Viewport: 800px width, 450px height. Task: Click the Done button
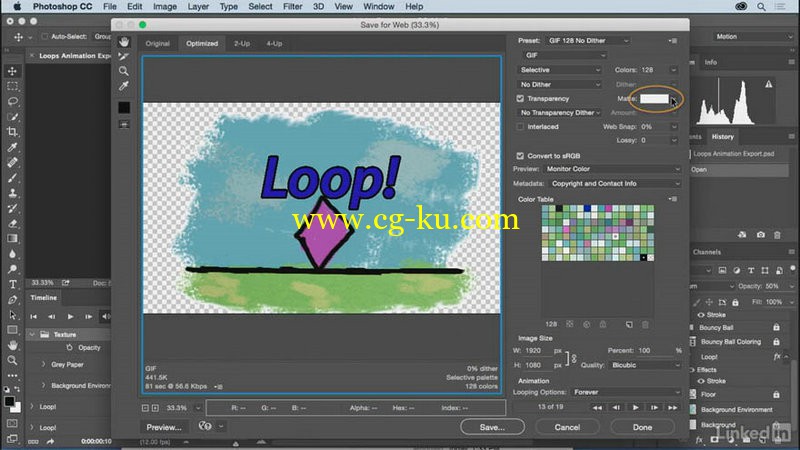tap(642, 427)
